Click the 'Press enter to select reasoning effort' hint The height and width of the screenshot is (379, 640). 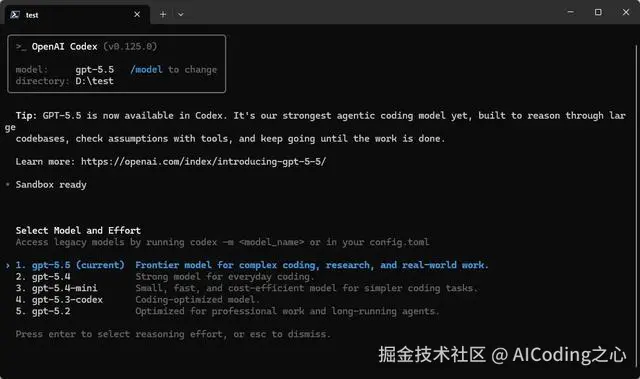[173, 334]
